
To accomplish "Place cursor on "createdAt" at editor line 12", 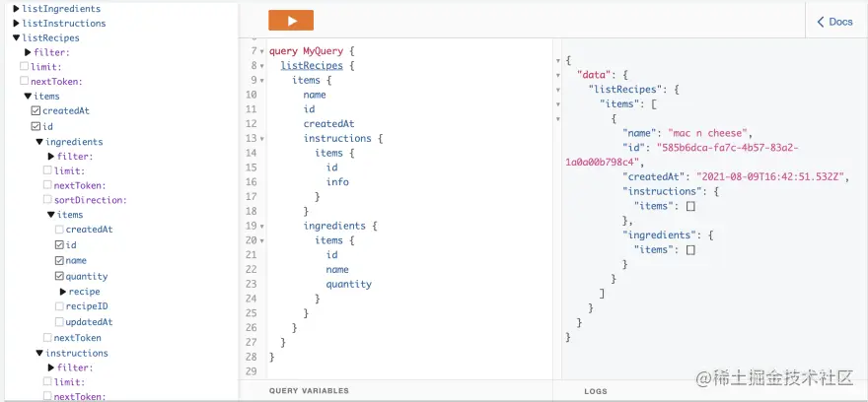I will [x=328, y=124].
